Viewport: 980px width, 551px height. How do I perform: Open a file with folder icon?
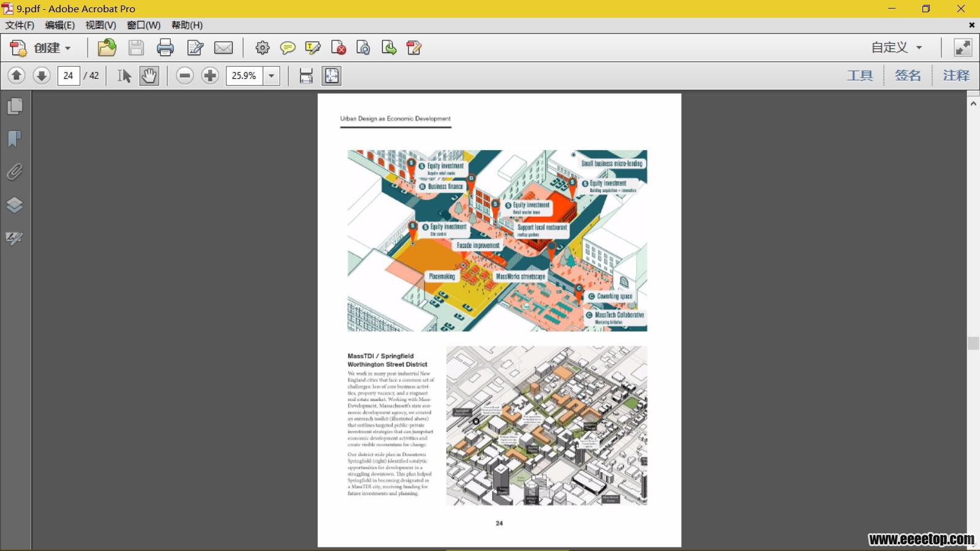coord(107,48)
